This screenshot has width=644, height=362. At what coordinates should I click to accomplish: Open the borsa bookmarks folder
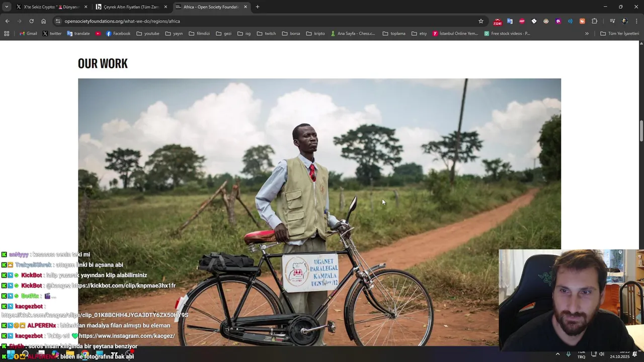pyautogui.click(x=291, y=34)
